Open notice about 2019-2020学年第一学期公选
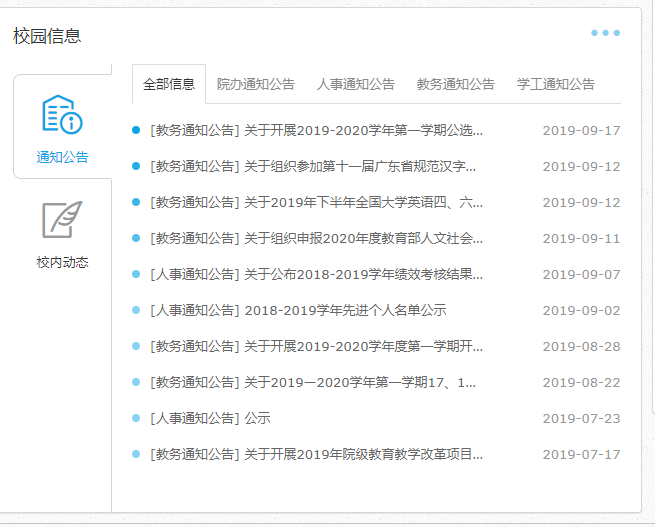 (x=316, y=131)
